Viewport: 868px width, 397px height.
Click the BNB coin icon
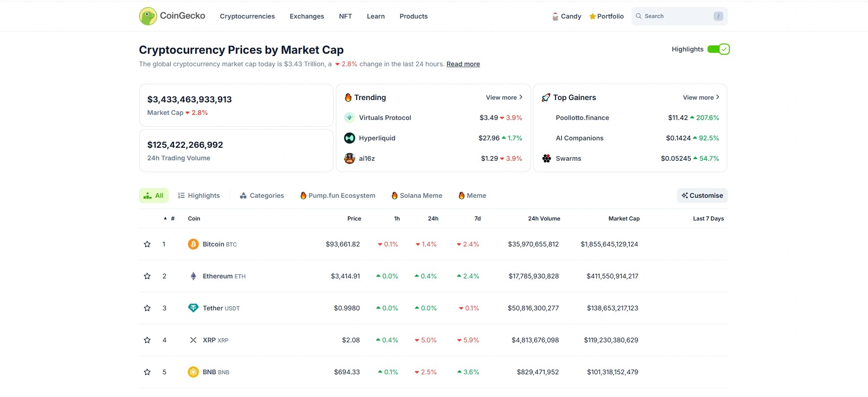(193, 372)
